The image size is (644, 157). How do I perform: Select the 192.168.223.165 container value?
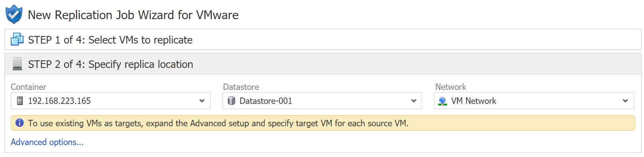coord(59,101)
